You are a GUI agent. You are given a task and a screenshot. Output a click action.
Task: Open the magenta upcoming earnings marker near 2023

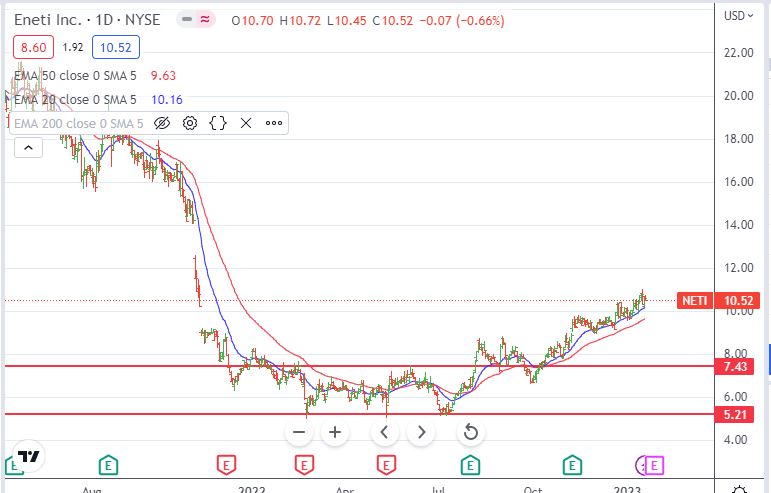tap(654, 464)
